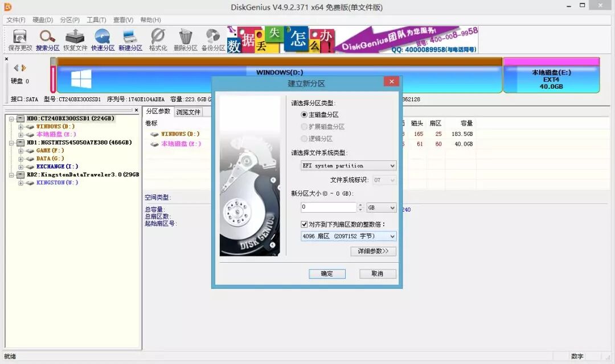Select the WINDOWS(D:) partition bar in disk map

point(280,75)
